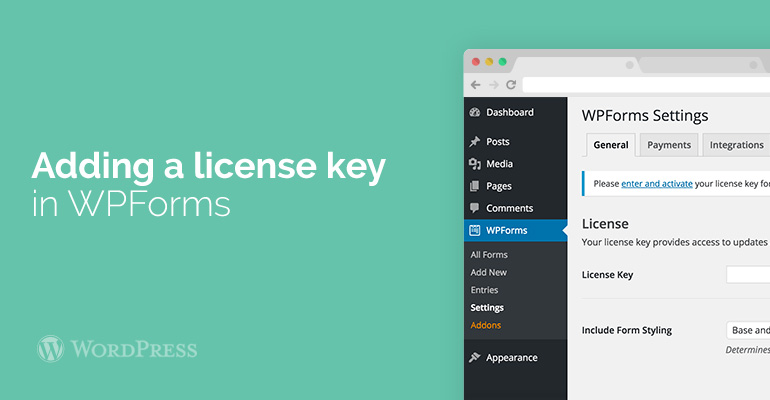Viewport: 770px width, 400px height.
Task: Go to All Forms submenu
Action: pyautogui.click(x=489, y=255)
